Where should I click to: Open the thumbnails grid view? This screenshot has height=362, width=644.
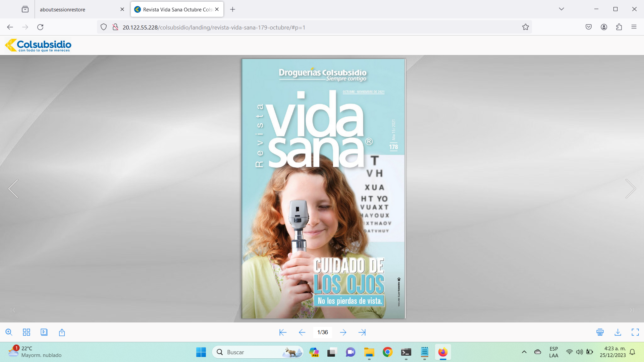coord(26,332)
